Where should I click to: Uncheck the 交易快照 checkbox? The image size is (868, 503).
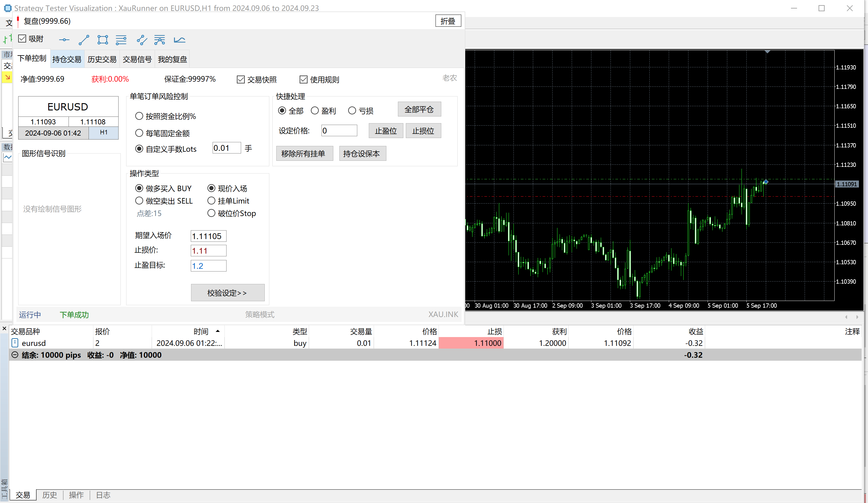coord(241,79)
